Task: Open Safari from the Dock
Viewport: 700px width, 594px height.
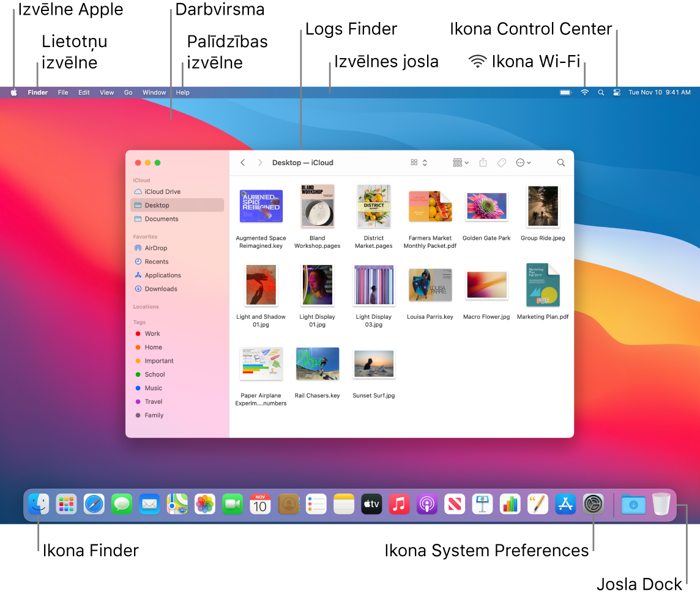Action: click(x=94, y=504)
